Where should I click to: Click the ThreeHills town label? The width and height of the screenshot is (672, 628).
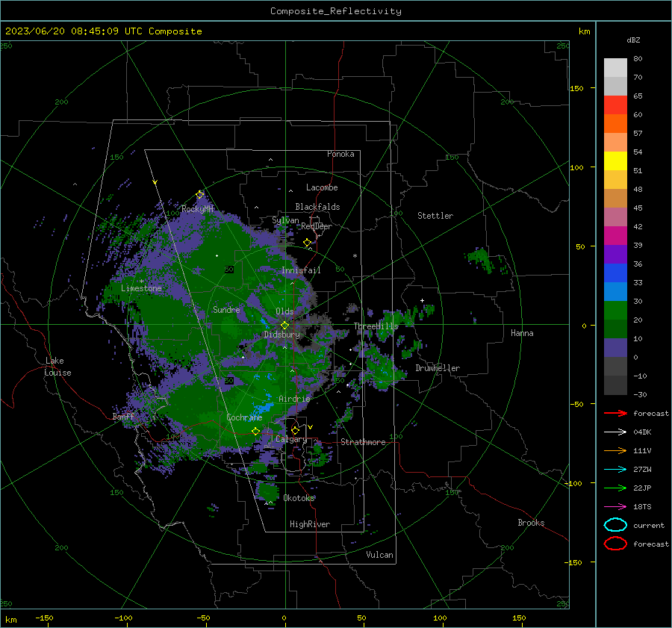tap(376, 326)
